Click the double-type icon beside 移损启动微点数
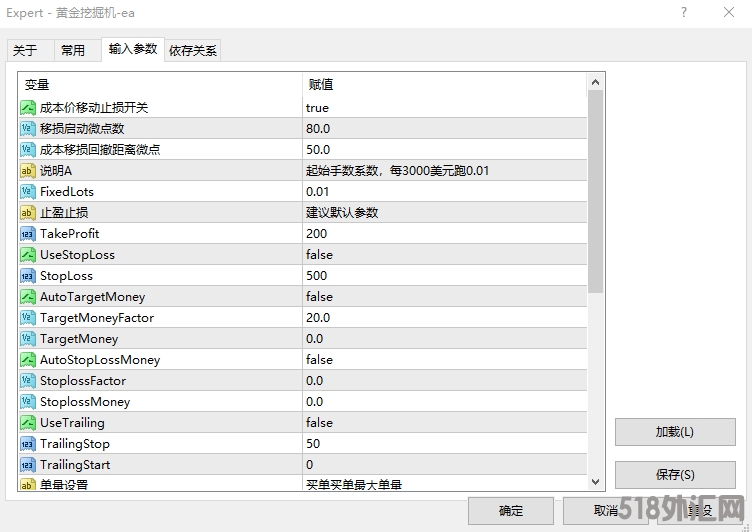 pyautogui.click(x=28, y=129)
